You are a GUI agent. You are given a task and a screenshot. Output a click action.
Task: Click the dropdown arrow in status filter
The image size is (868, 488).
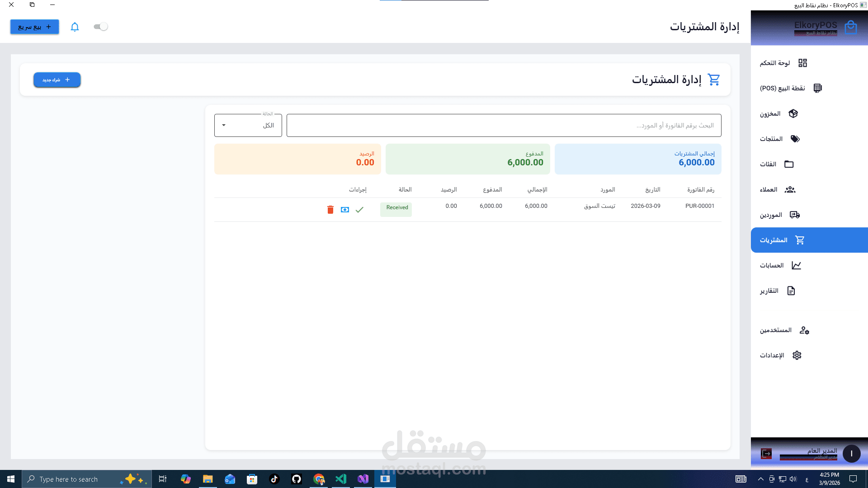(x=224, y=125)
